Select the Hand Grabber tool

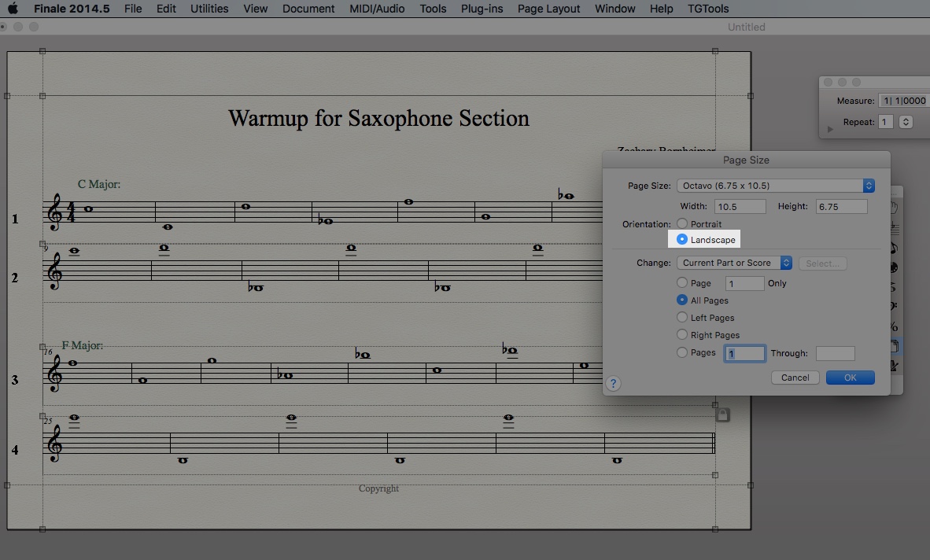[x=895, y=209]
